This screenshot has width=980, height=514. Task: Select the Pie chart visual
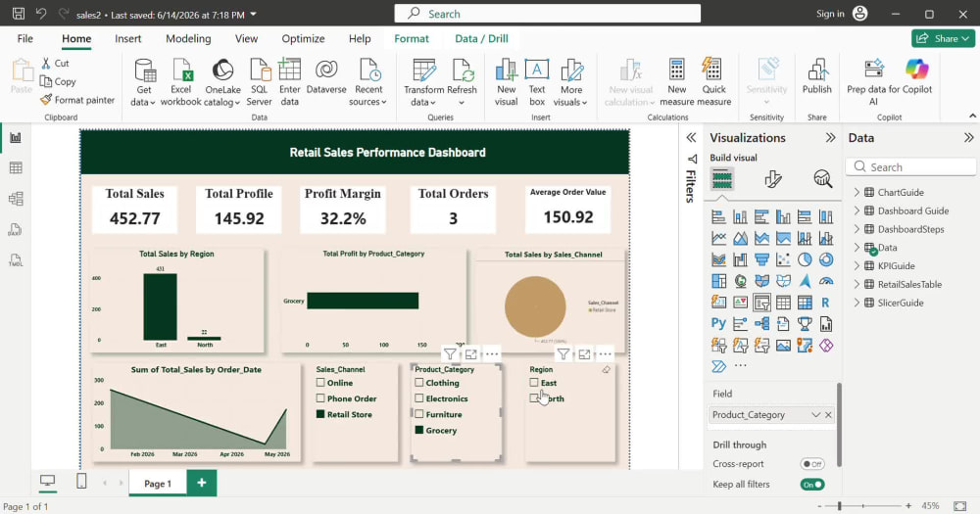point(805,259)
